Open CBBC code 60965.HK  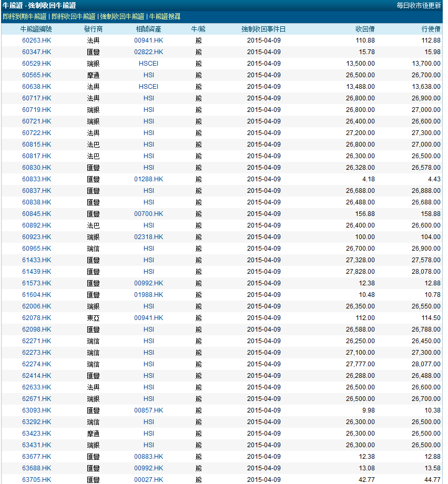pos(37,249)
